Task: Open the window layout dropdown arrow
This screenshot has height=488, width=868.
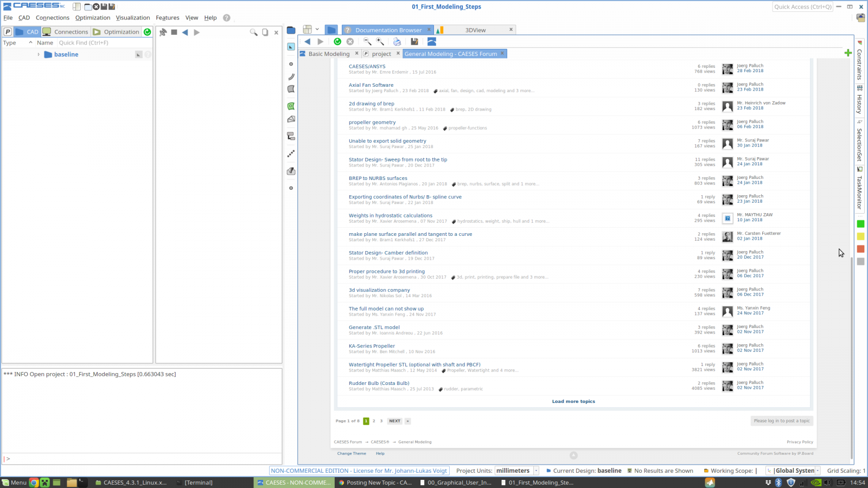Action: coord(317,29)
